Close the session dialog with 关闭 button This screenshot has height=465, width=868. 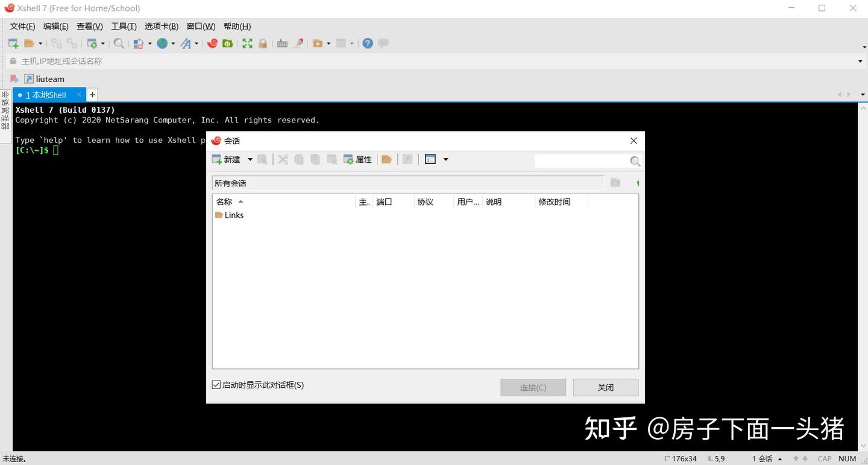click(x=605, y=387)
